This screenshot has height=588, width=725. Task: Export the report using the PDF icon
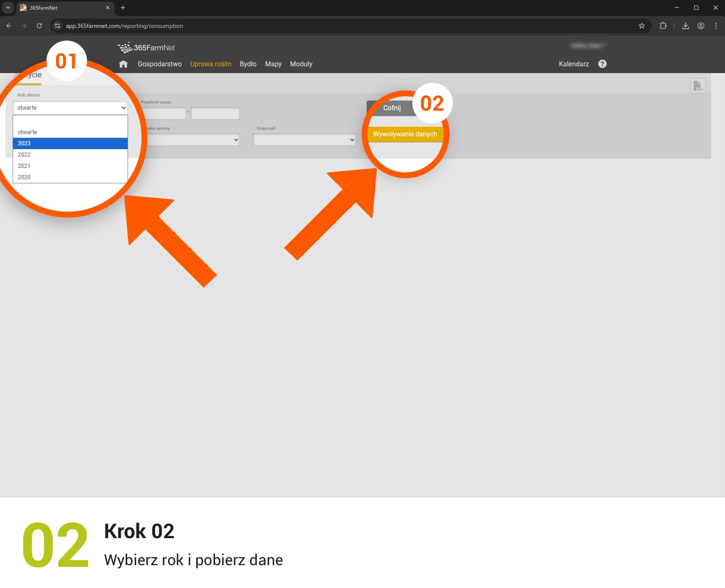[698, 86]
